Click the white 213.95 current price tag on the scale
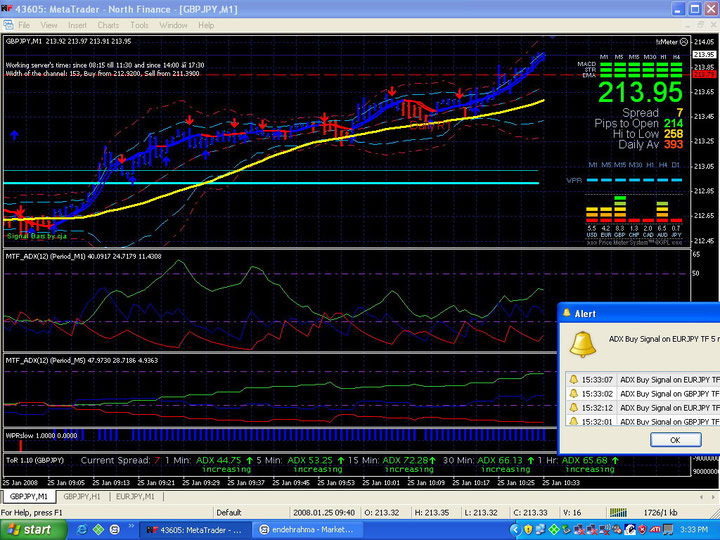The image size is (720, 540). pyautogui.click(x=704, y=55)
